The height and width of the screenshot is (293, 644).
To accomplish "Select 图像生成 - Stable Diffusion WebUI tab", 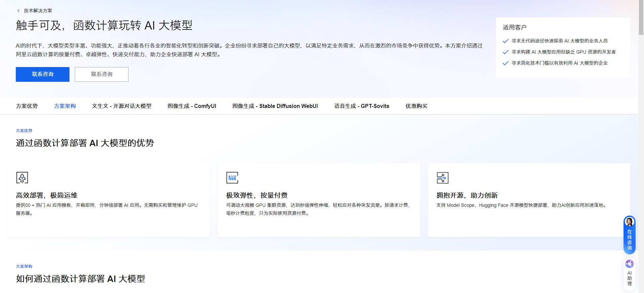I will coord(275,106).
